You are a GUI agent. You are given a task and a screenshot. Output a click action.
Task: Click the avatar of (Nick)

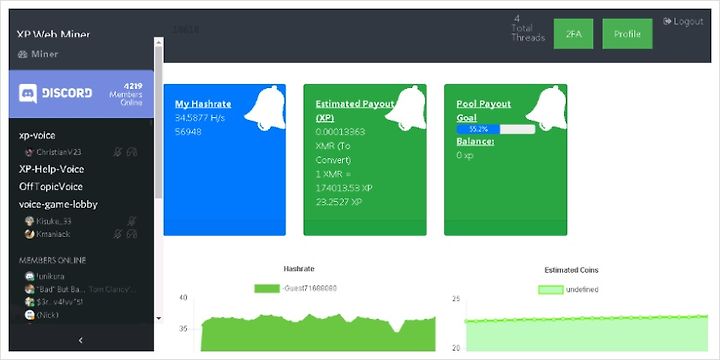pos(29,315)
